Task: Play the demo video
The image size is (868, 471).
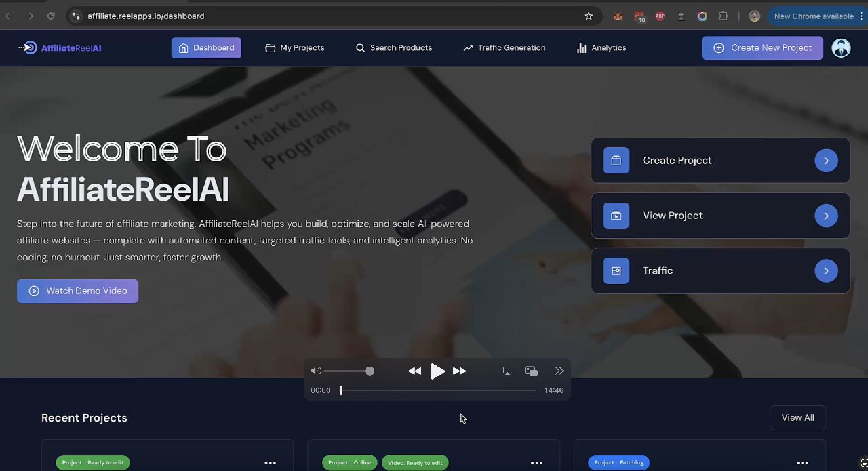Action: pyautogui.click(x=437, y=371)
